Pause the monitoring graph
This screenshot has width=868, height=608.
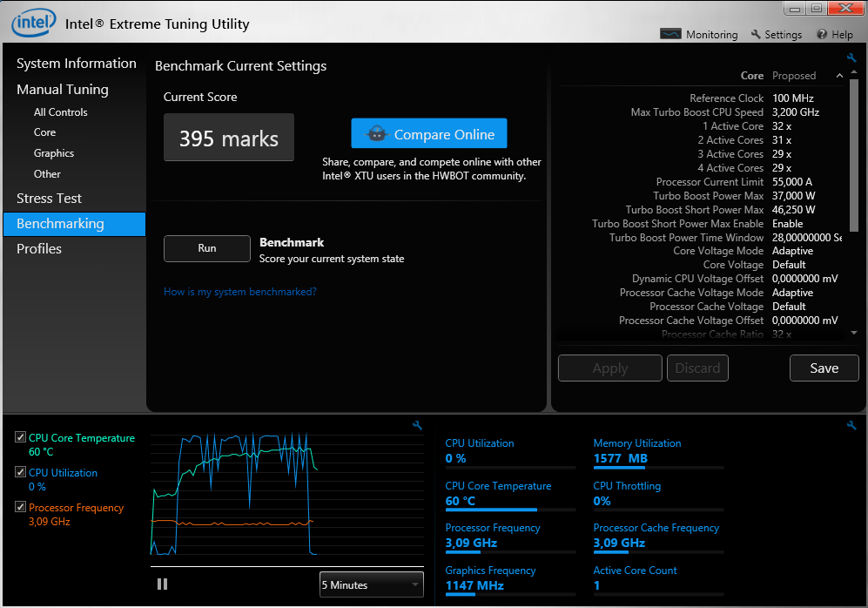click(162, 584)
